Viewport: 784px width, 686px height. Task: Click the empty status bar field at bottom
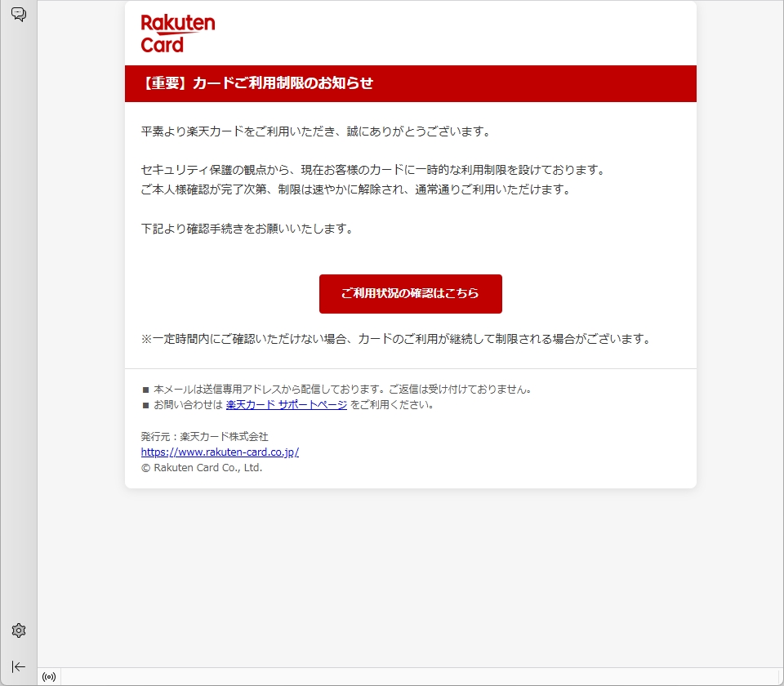point(421,677)
